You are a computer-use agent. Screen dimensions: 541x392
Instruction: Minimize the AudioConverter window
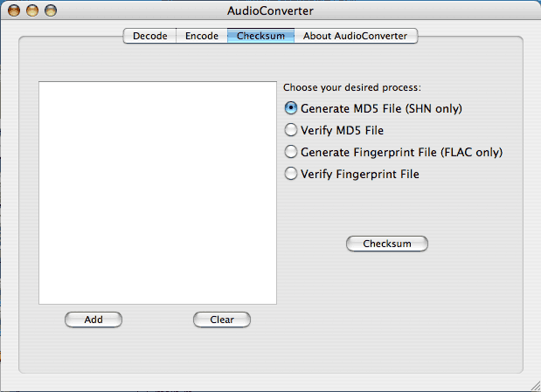tap(32, 10)
